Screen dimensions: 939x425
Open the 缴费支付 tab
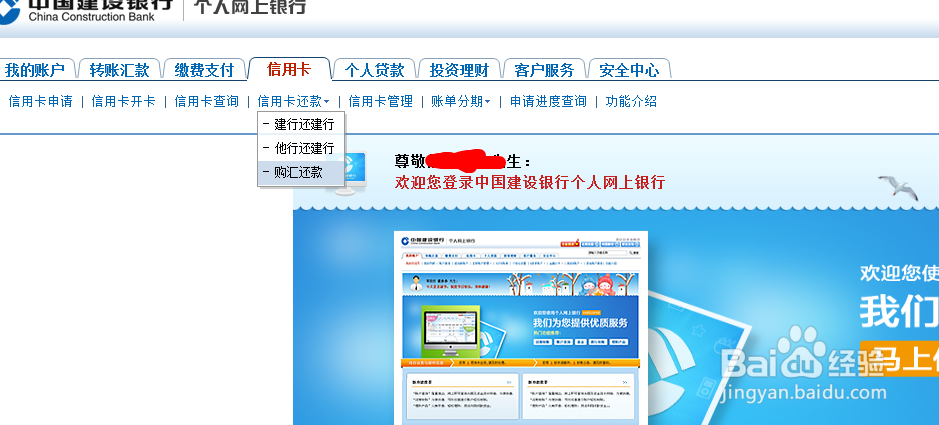[204, 70]
